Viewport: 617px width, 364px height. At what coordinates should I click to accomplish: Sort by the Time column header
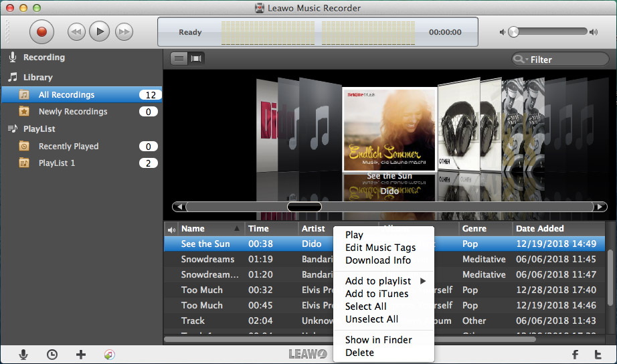[272, 229]
